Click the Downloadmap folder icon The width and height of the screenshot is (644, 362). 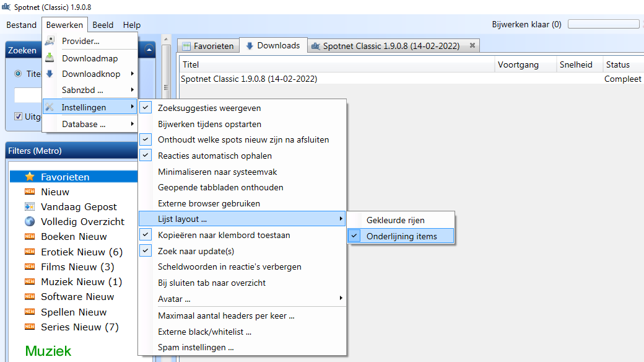pos(50,58)
